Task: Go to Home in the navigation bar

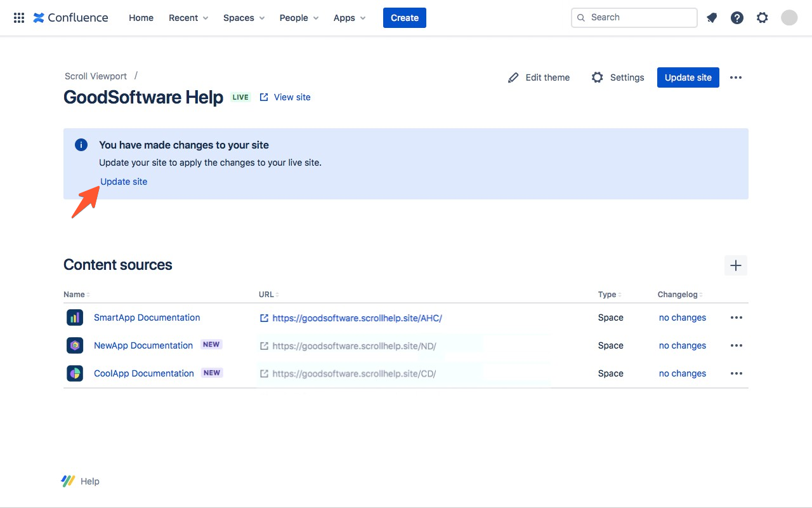Action: [141, 18]
